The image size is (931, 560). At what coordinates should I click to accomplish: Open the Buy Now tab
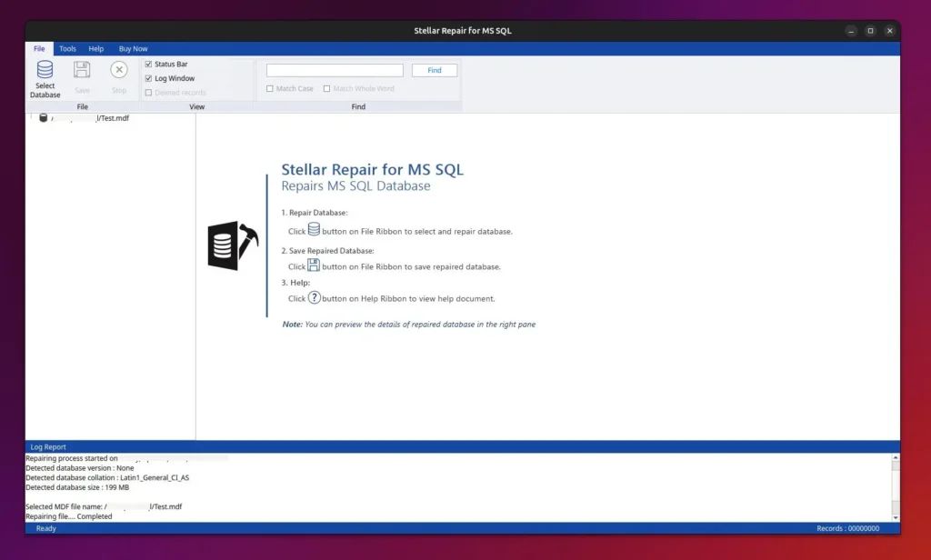click(x=133, y=49)
